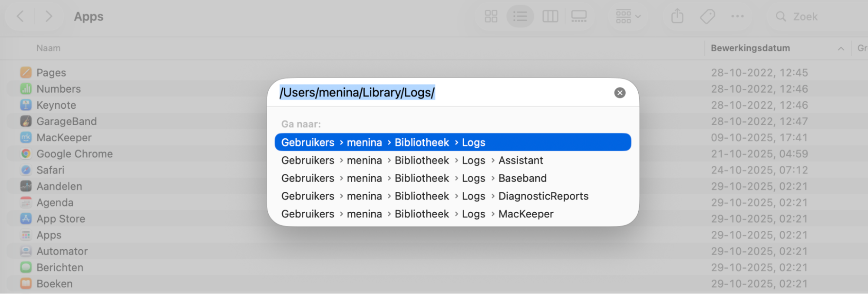The width and height of the screenshot is (868, 294).
Task: Click the Safari app icon
Action: coord(26,170)
